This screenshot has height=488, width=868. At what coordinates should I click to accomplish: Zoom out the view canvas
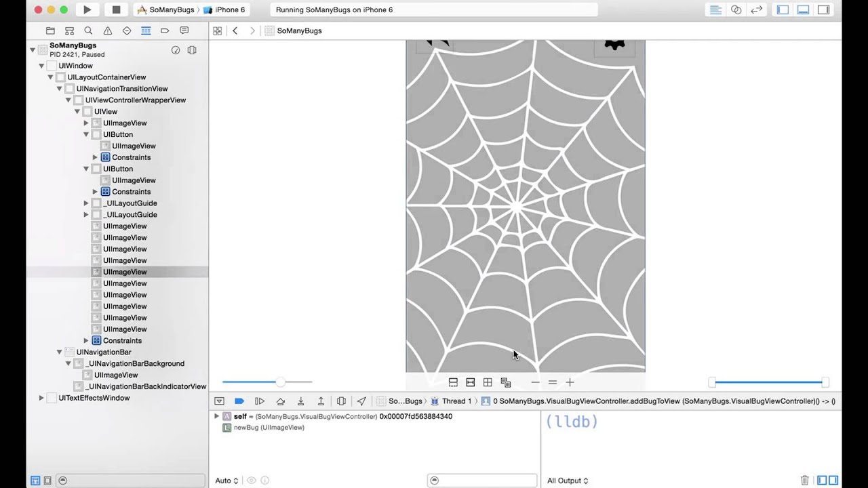536,382
